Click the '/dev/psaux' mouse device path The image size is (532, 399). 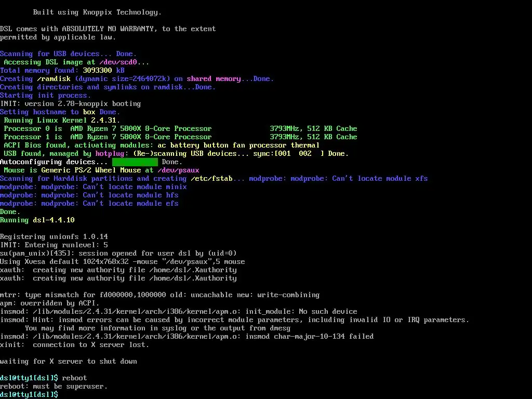(178, 170)
